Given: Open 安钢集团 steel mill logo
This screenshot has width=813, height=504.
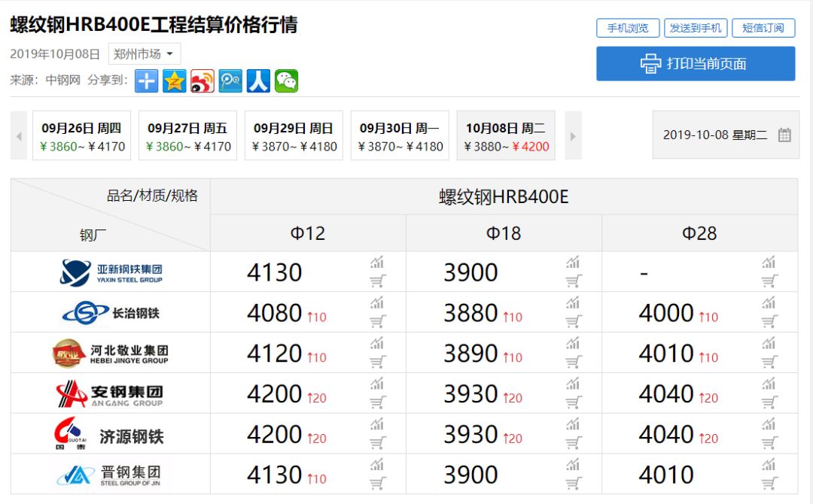Looking at the screenshot, I should tap(110, 393).
